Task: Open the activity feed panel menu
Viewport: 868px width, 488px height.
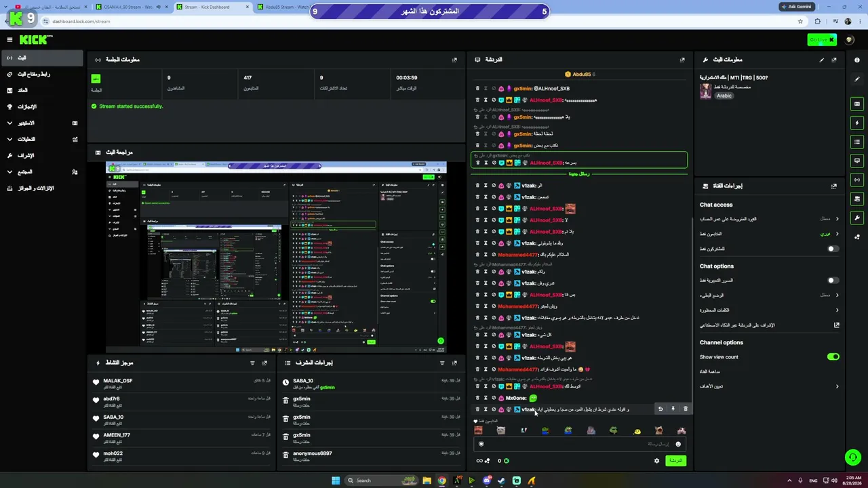Action: coord(265,363)
